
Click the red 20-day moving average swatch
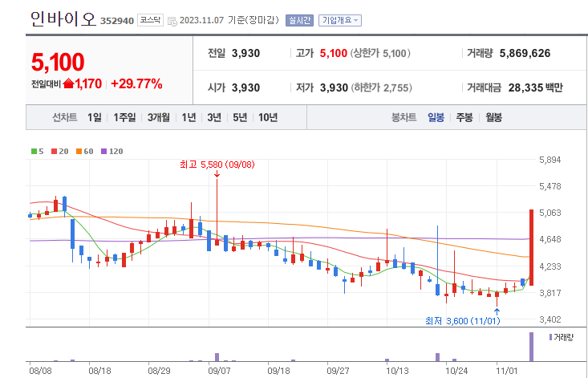coord(54,152)
